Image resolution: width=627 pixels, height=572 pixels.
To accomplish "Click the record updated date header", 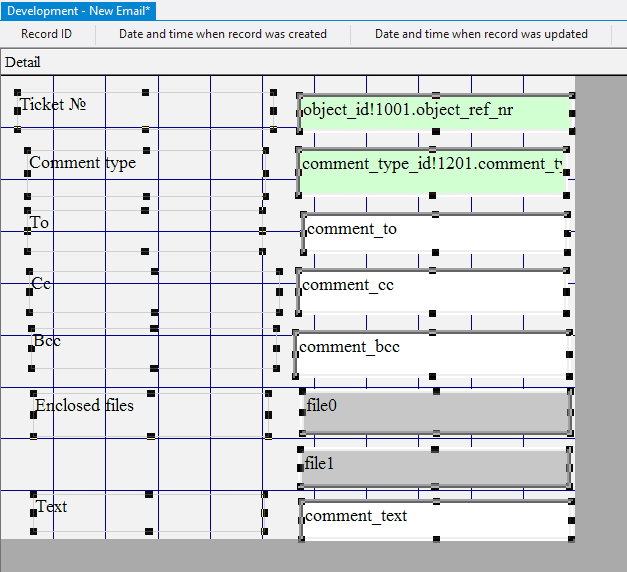I will (x=481, y=34).
